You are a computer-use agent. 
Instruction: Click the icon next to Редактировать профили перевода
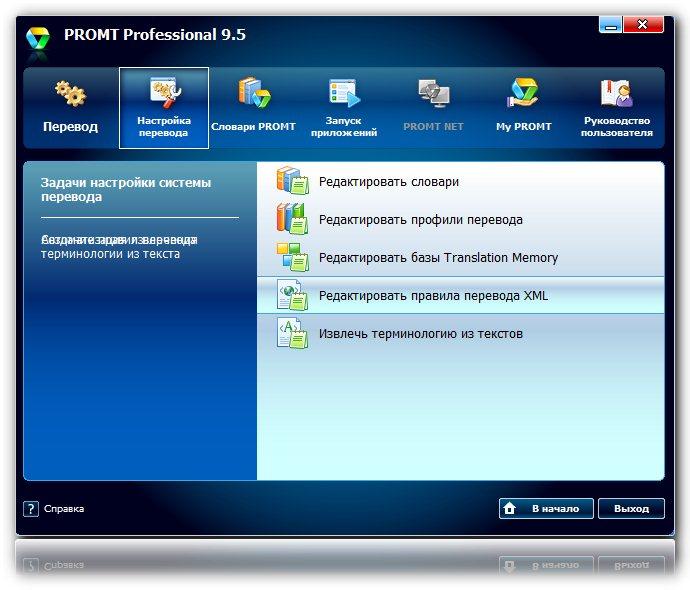click(292, 219)
